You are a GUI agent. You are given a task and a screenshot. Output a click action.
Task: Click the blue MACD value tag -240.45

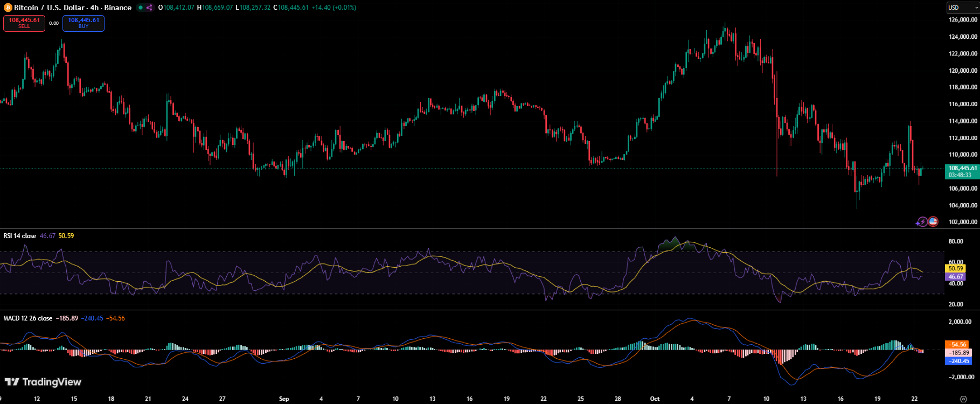pos(958,361)
